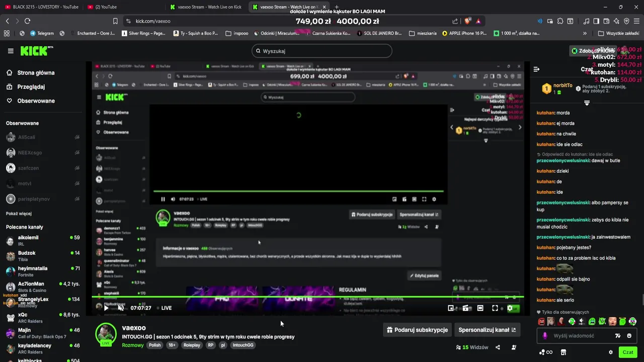Click Spersonalizuj kanał button

coord(487,330)
